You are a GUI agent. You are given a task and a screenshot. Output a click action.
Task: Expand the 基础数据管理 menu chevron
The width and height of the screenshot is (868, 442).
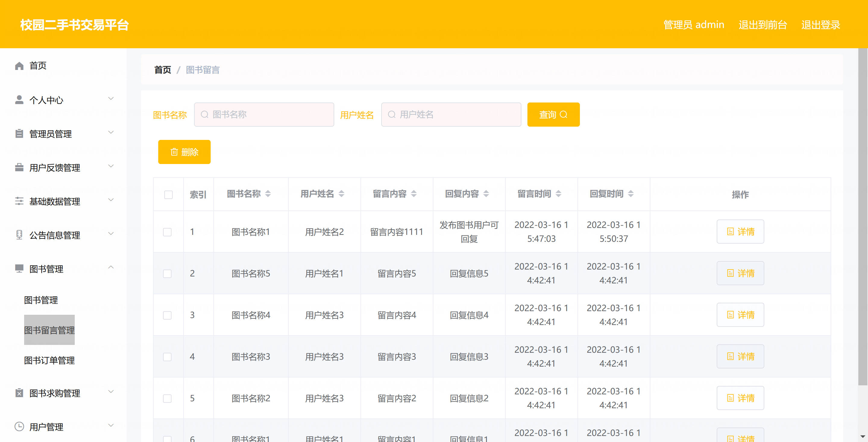click(x=111, y=200)
